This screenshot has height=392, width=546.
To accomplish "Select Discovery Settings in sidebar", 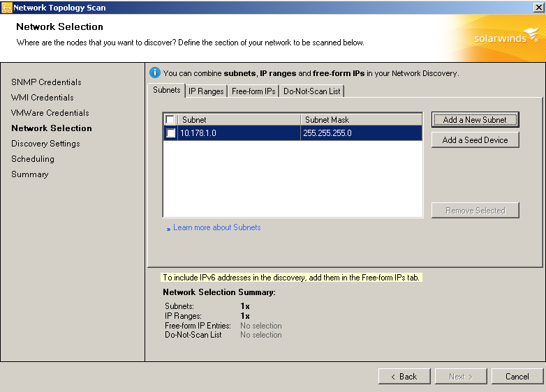I will [45, 144].
